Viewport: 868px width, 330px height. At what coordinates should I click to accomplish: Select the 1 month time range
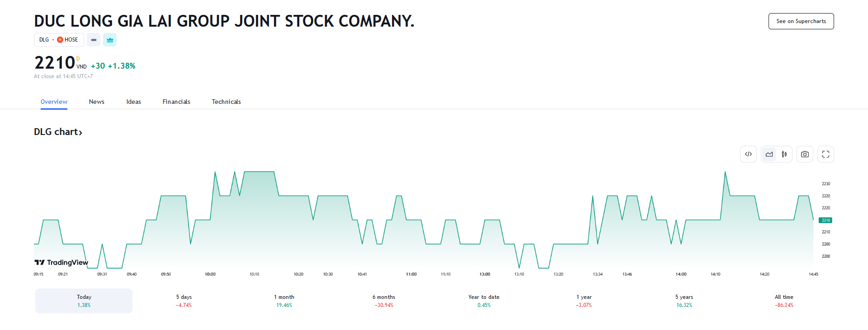[284, 301]
